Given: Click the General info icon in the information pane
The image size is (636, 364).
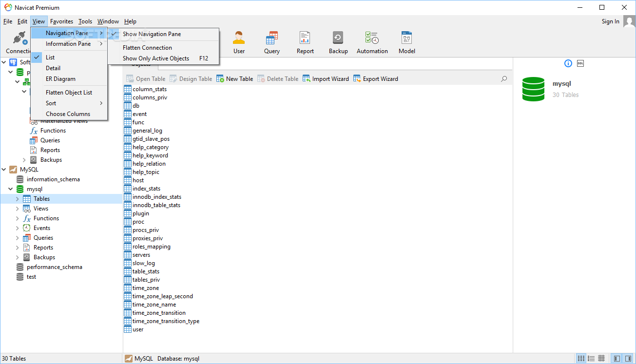Looking at the screenshot, I should click(x=568, y=63).
